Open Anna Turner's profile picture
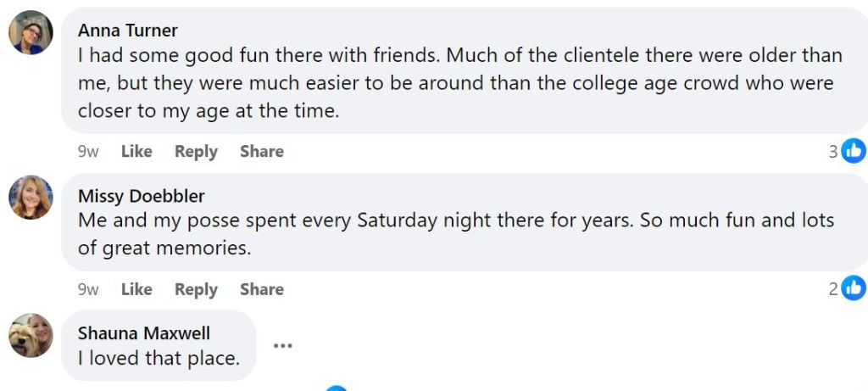 [x=31, y=33]
